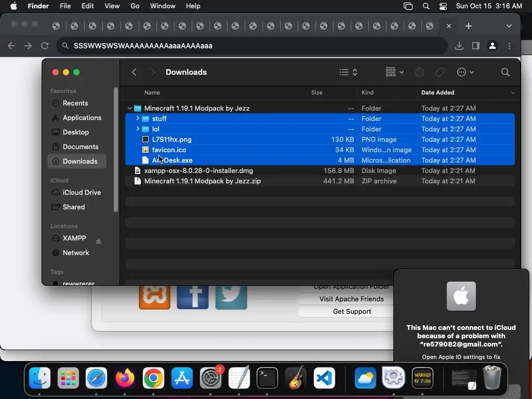
Task: Open browser tab search chevron
Action: pyautogui.click(x=509, y=26)
